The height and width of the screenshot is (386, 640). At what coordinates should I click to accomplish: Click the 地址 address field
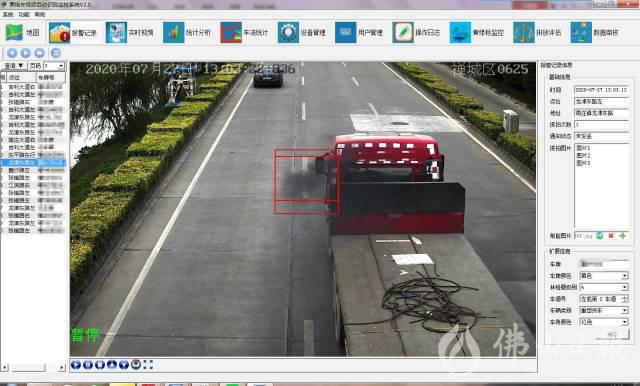pyautogui.click(x=601, y=113)
